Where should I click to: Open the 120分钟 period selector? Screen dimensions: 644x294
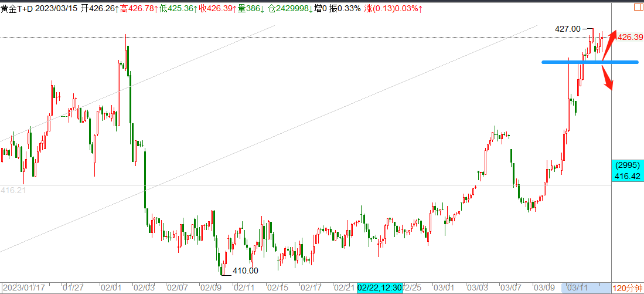click(628, 288)
